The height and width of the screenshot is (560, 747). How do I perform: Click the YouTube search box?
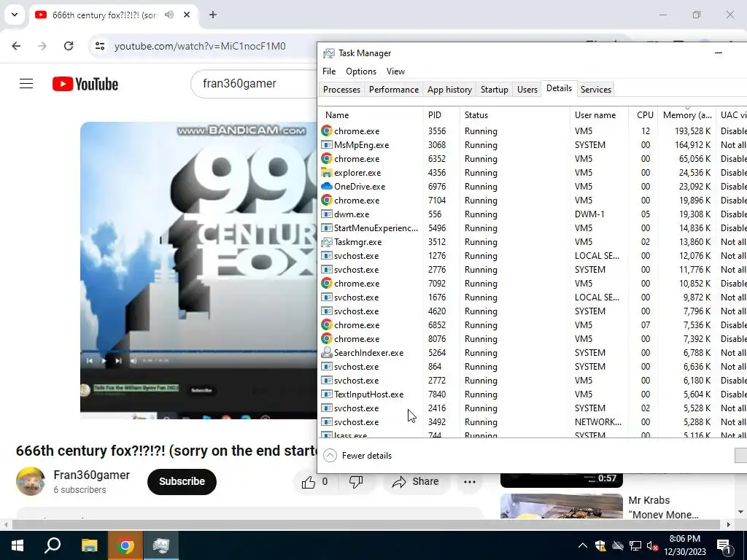tap(253, 84)
